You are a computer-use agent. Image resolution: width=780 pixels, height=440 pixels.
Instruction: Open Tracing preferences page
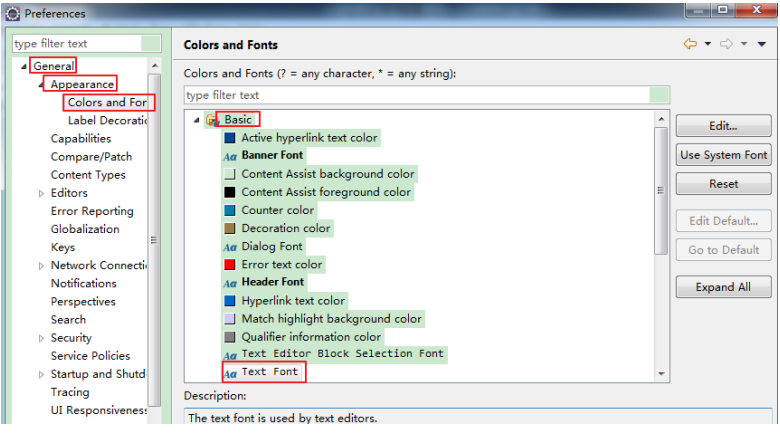pos(70,392)
